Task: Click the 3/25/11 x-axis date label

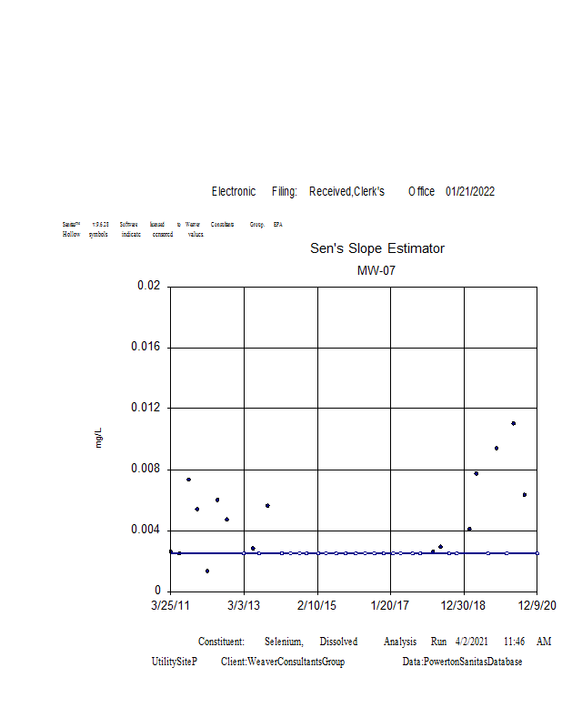Action: [x=170, y=604]
